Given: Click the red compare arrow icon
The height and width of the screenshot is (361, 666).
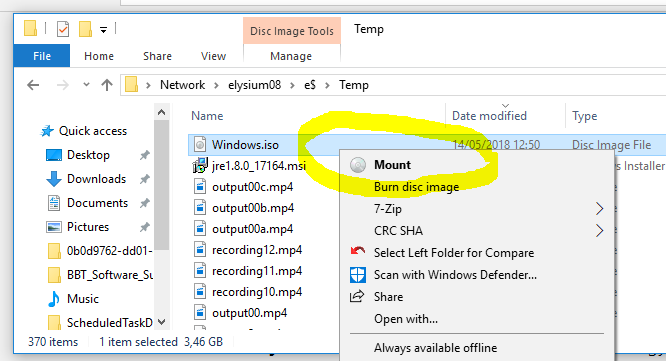Looking at the screenshot, I should pyautogui.click(x=358, y=251).
